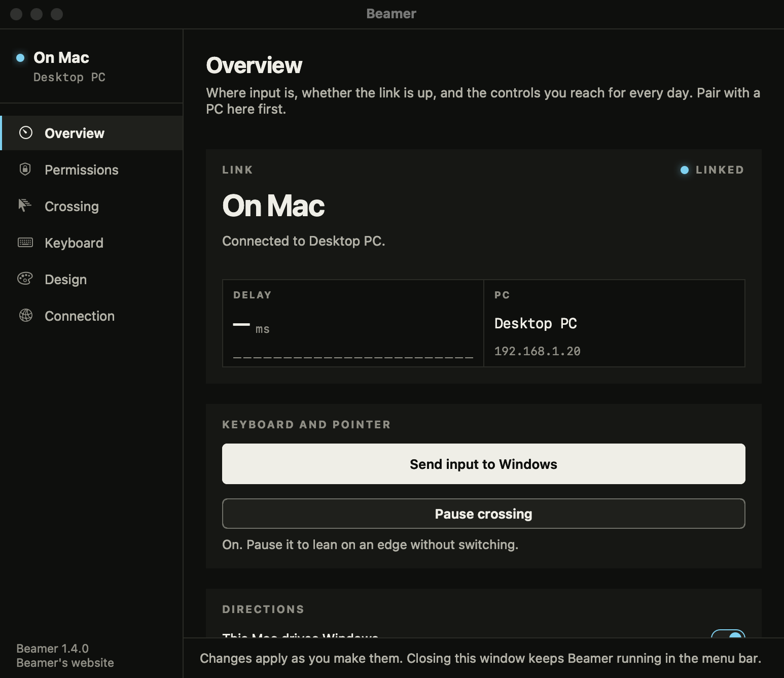Pause crossing with the outlined button
This screenshot has width=784, height=678.
484,514
